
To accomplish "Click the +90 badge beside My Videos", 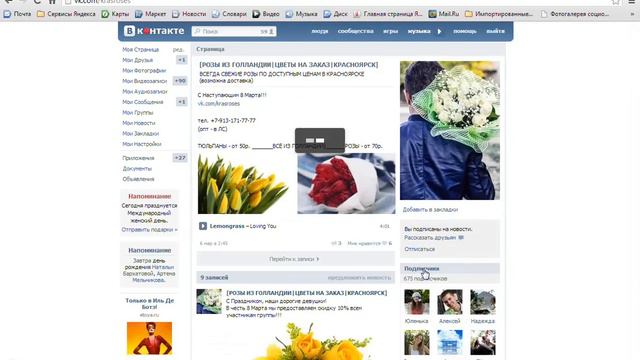I will [180, 81].
